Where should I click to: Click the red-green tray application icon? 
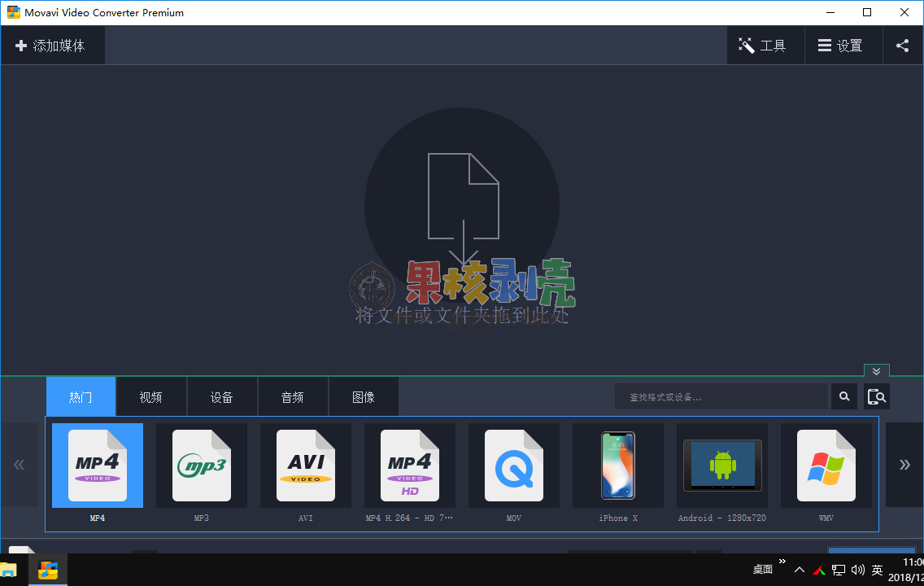(x=819, y=570)
